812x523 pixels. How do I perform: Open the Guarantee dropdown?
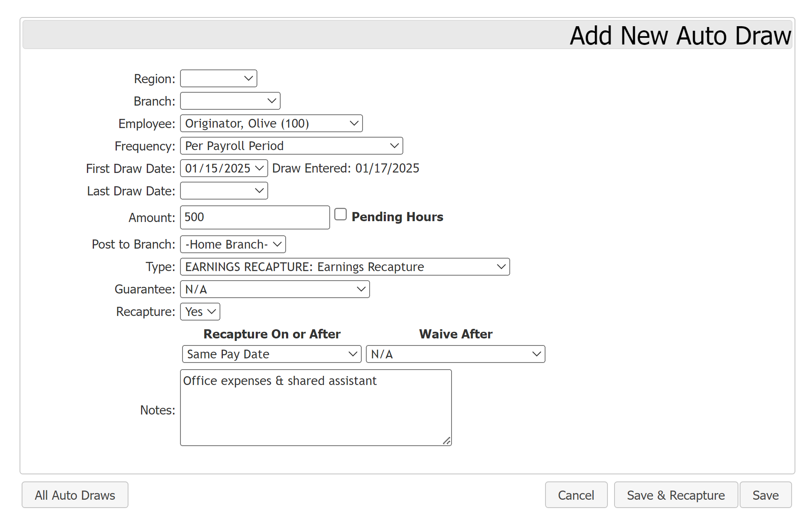coord(275,289)
